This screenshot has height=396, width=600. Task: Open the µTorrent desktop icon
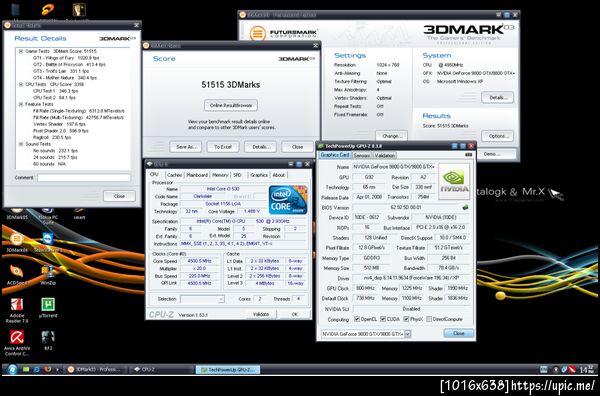(48, 308)
